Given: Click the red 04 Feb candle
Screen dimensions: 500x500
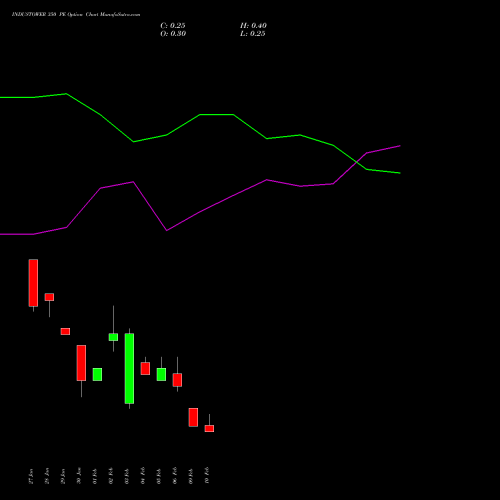Looking at the screenshot, I should click(x=145, y=368).
